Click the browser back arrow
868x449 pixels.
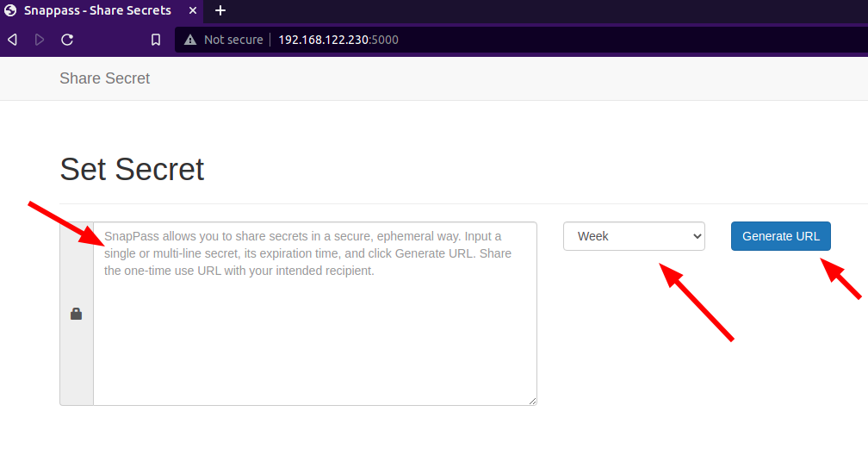pos(12,40)
